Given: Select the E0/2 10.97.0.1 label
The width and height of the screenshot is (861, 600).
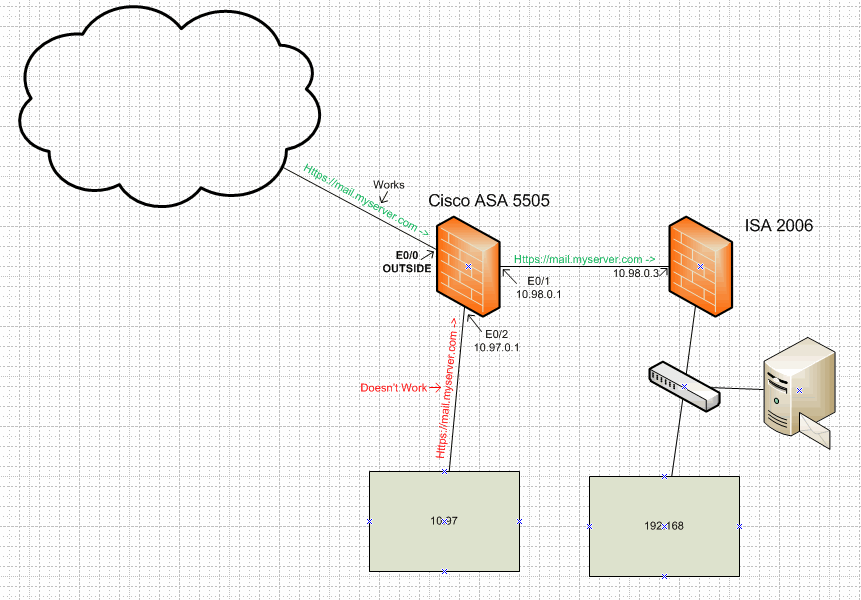Looking at the screenshot, I should click(497, 341).
